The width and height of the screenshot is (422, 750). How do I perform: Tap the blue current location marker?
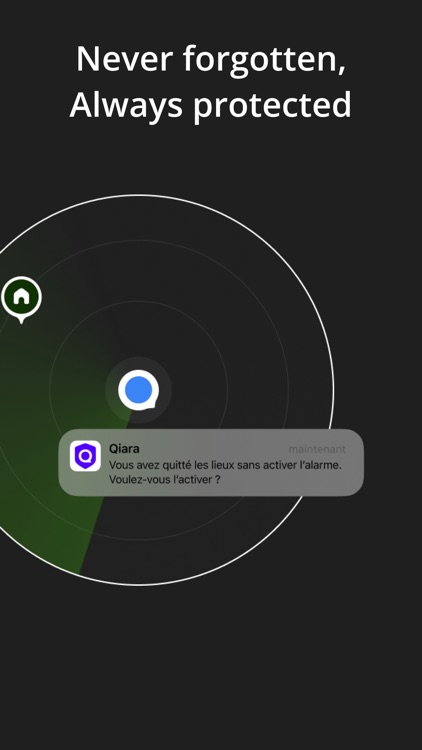coord(139,390)
